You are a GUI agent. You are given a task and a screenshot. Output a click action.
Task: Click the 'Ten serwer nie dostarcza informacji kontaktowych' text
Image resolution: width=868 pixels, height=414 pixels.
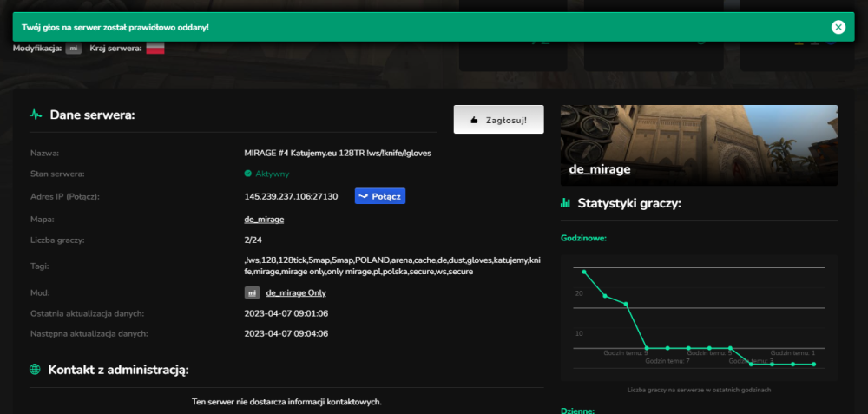pyautogui.click(x=286, y=401)
